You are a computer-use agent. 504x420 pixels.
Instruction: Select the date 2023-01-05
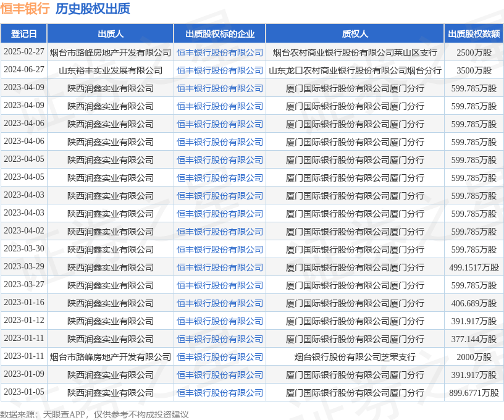coord(24,392)
